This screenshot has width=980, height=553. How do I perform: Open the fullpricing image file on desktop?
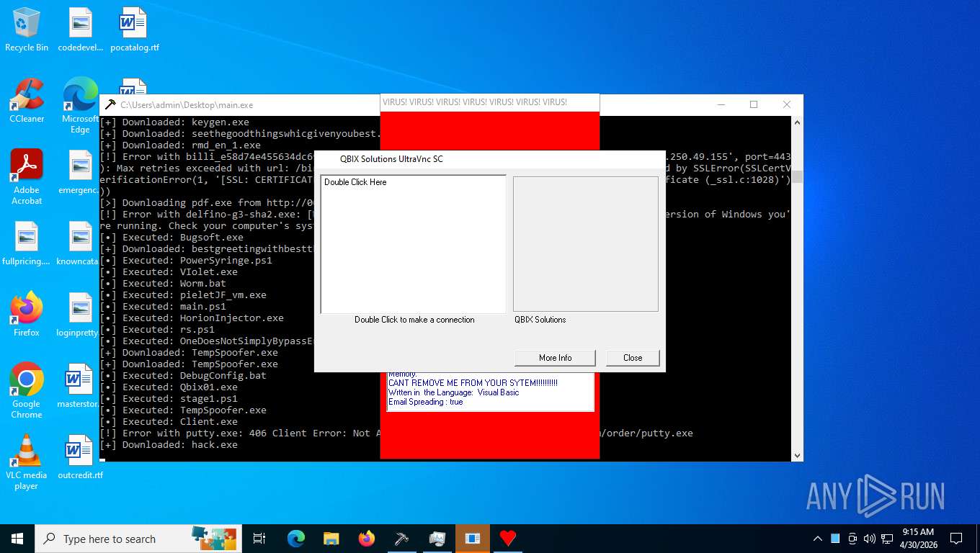tap(27, 243)
